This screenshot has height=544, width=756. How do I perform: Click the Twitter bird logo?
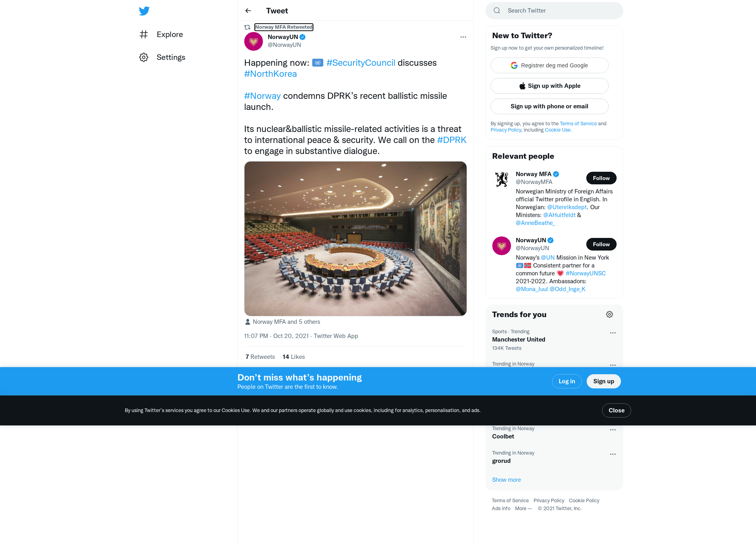144,11
